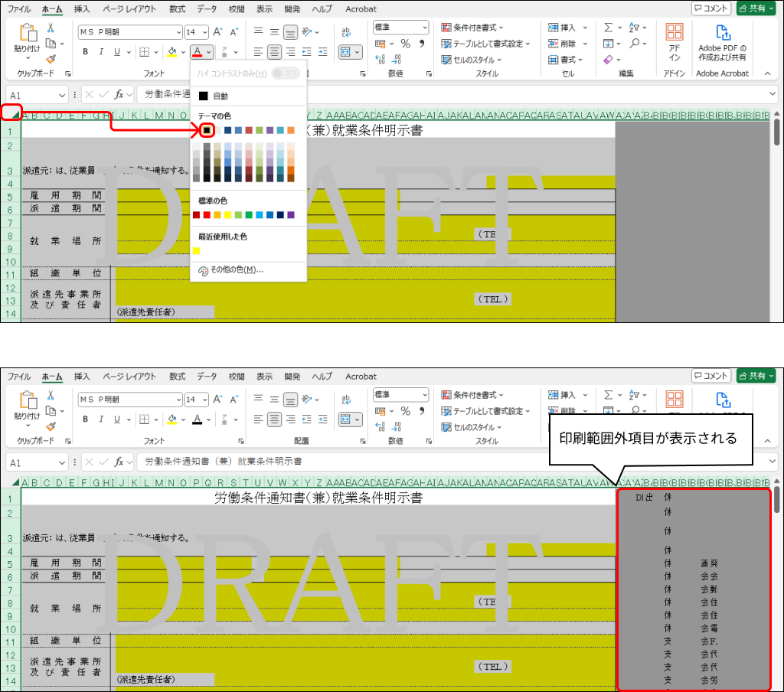The width and height of the screenshot is (784, 692).
Task: Open 条件付き書式 in upper window
Action: tap(472, 28)
